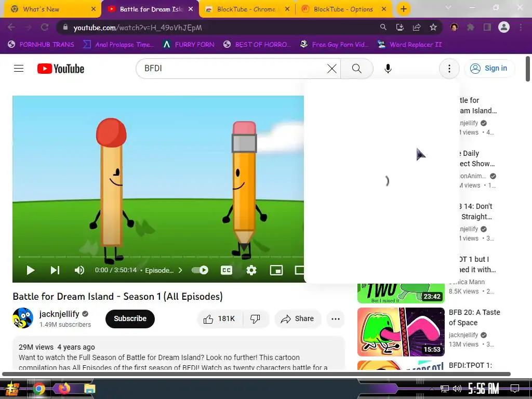Skip to the next video

[55, 270]
